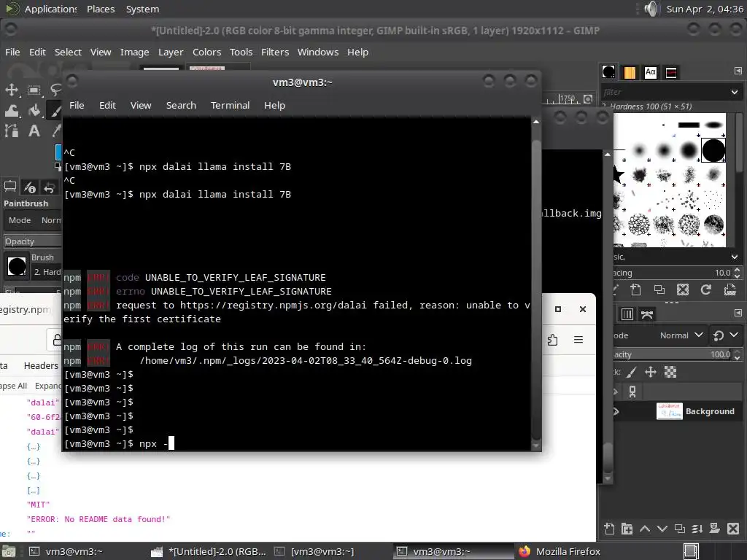
Task: Click the Headers tab in Firefox JSON viewer
Action: [x=41, y=365]
